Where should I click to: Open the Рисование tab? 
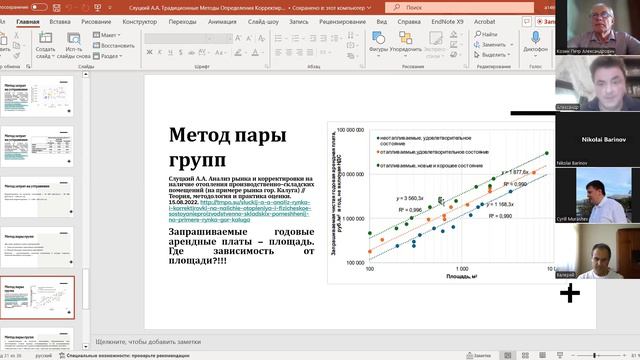pyautogui.click(x=96, y=22)
